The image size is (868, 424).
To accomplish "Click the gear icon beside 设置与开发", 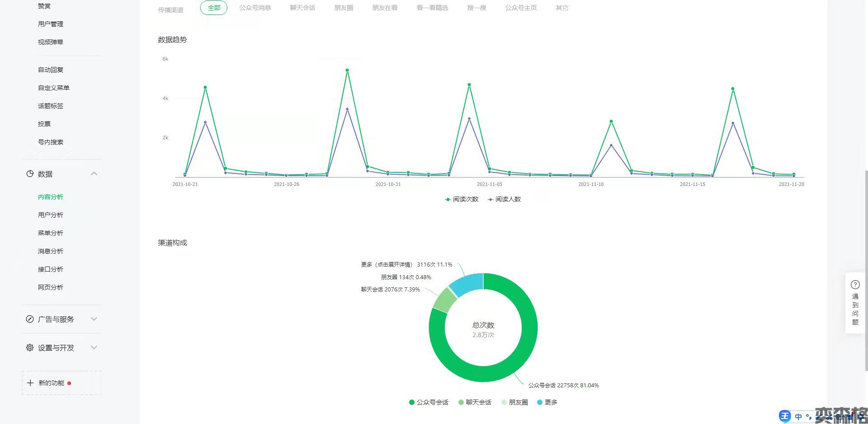I will pyautogui.click(x=30, y=348).
